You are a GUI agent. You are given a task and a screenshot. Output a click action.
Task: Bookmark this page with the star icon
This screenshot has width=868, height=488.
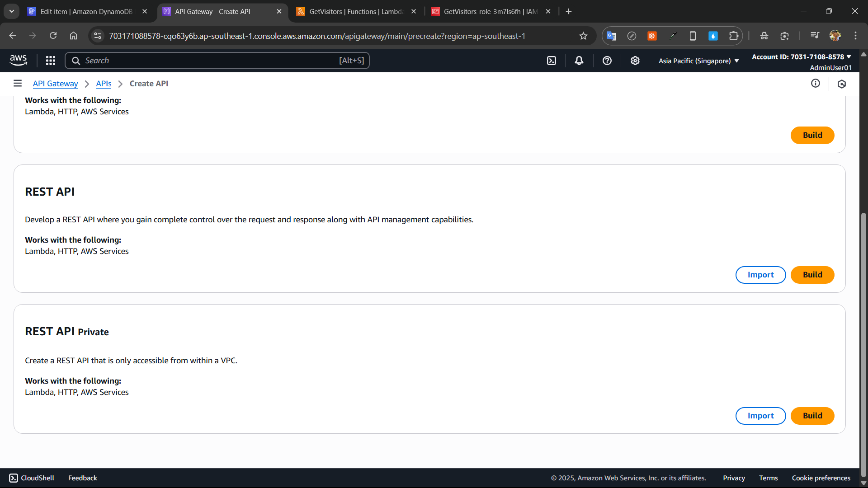pos(583,36)
